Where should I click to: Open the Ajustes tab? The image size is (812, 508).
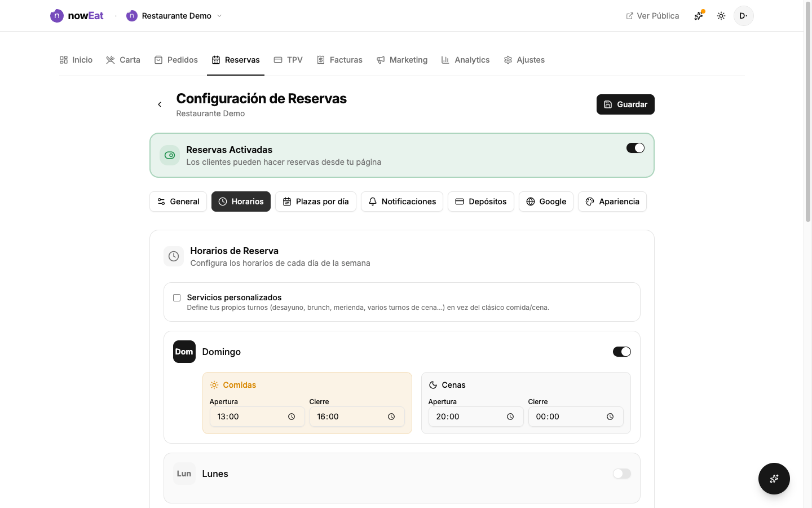tap(524, 60)
